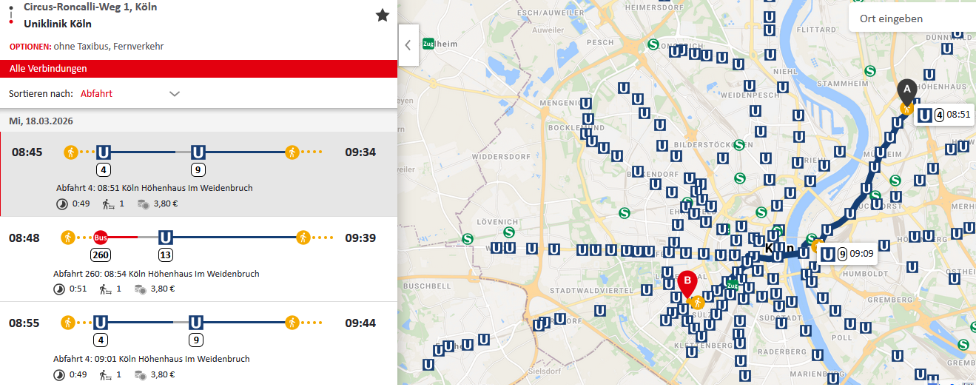This screenshot has height=385, width=976.
Task: Click 'Abfahrt 4: 09:01 Köln Höhenhaus Im Weidenbruch'
Action: coord(152,359)
